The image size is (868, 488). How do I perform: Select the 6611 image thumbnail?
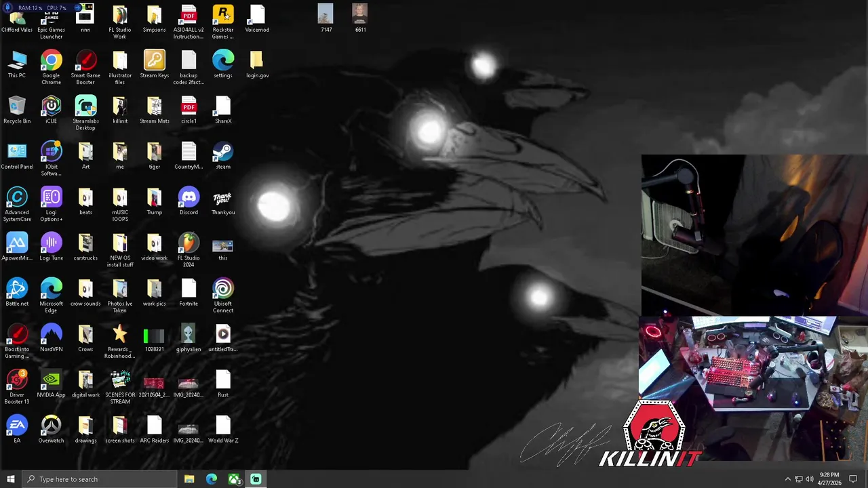point(360,18)
